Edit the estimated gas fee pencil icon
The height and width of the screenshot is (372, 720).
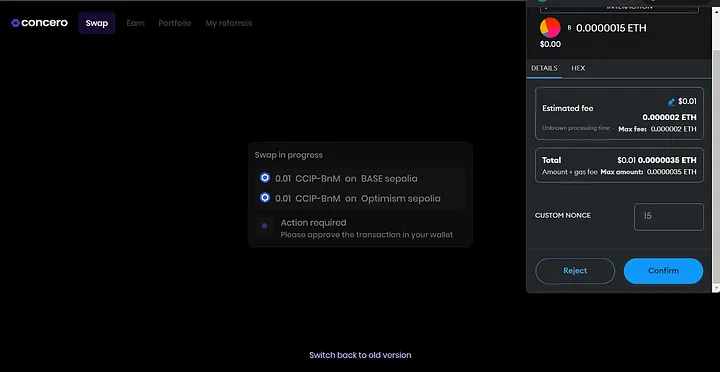click(671, 102)
